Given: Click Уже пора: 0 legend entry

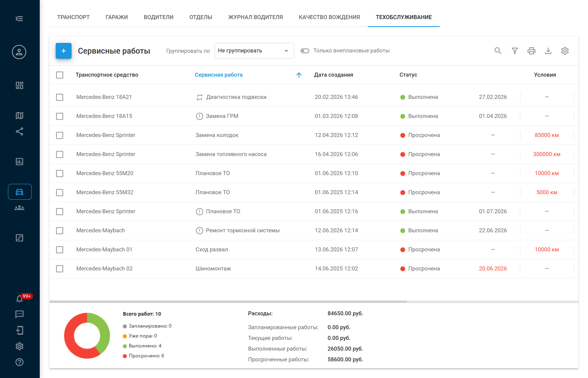Looking at the screenshot, I should tap(140, 336).
